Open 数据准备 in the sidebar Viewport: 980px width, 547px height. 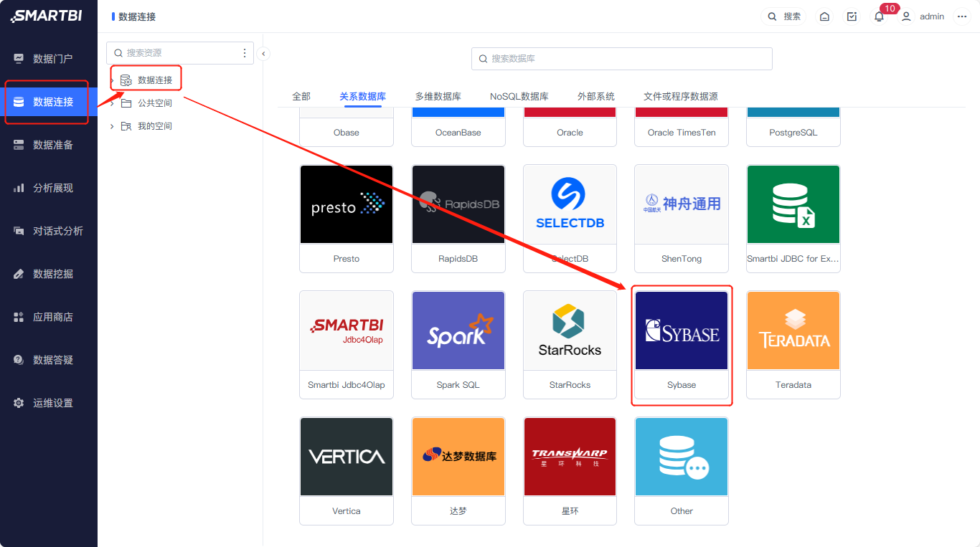click(49, 145)
